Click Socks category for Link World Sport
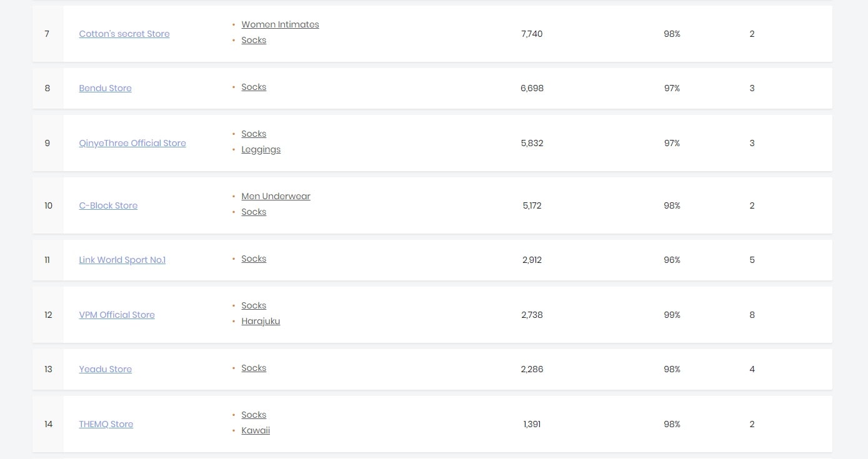 point(254,259)
